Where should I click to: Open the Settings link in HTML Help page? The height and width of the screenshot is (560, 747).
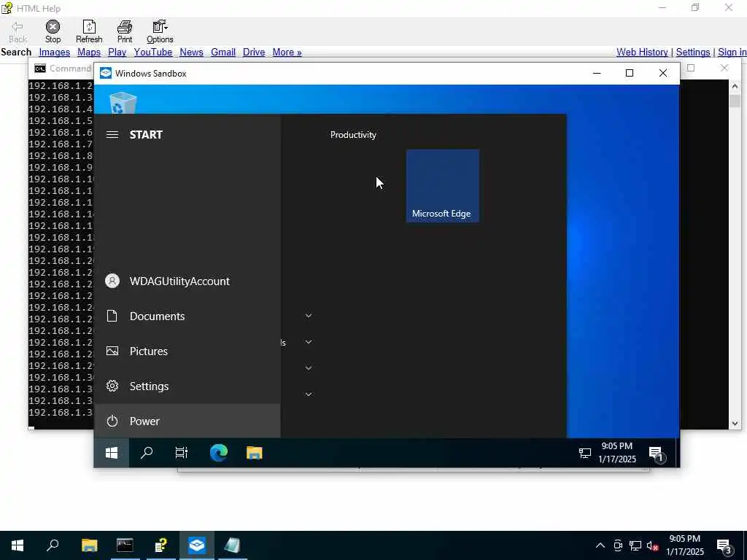[x=693, y=52]
